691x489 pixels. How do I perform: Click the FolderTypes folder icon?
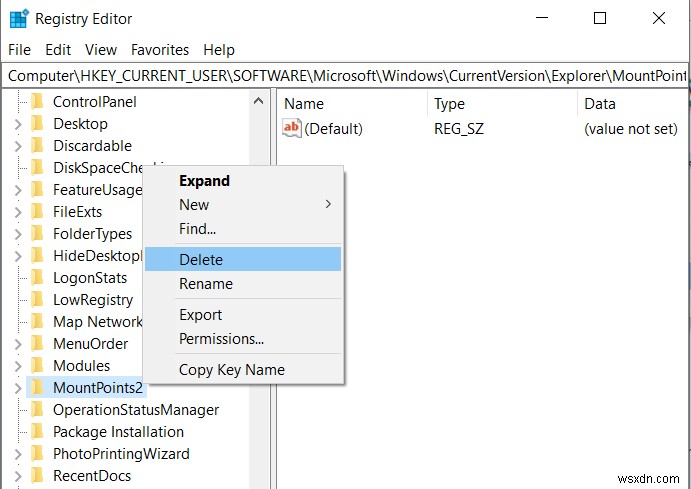click(x=38, y=234)
